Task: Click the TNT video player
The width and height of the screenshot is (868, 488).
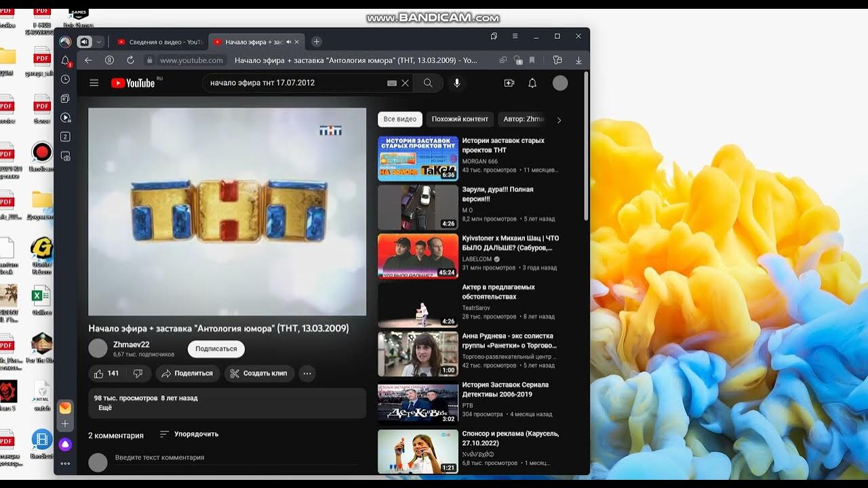Action: [x=227, y=211]
